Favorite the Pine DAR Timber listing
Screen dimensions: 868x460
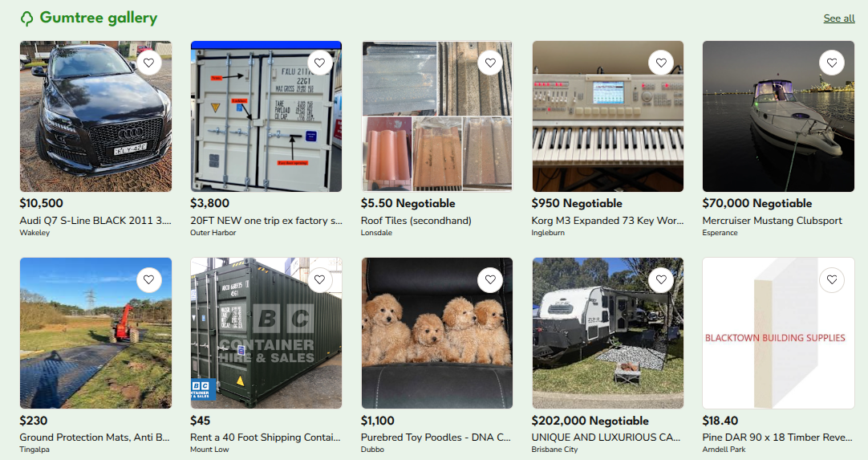pyautogui.click(x=832, y=280)
